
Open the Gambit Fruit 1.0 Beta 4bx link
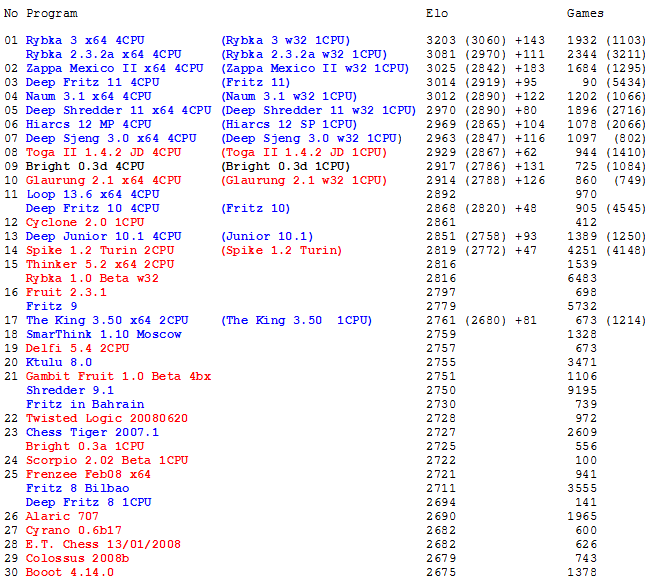[x=118, y=377]
